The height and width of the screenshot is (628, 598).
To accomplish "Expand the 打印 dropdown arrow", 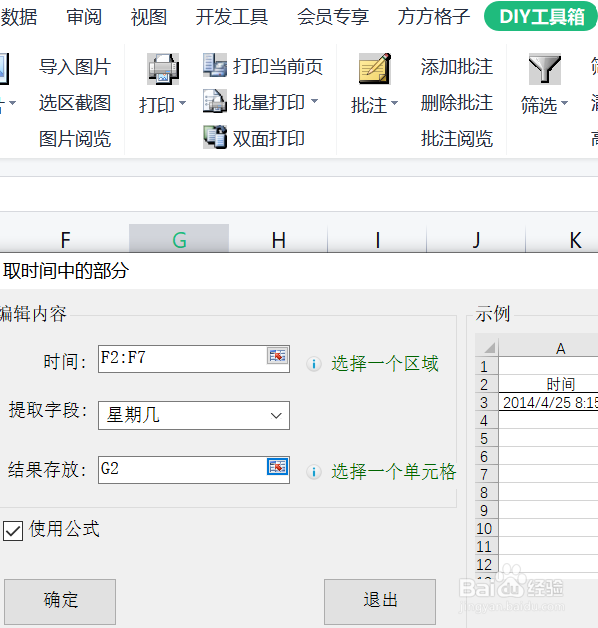I will tap(183, 103).
